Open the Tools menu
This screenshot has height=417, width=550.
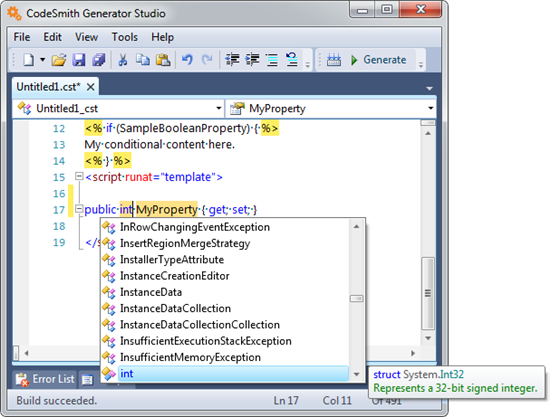125,37
